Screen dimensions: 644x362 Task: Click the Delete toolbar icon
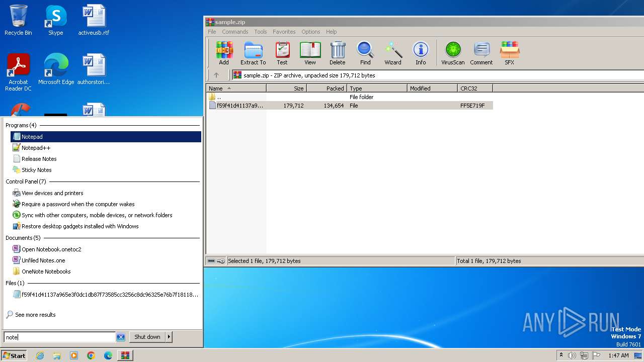338,53
